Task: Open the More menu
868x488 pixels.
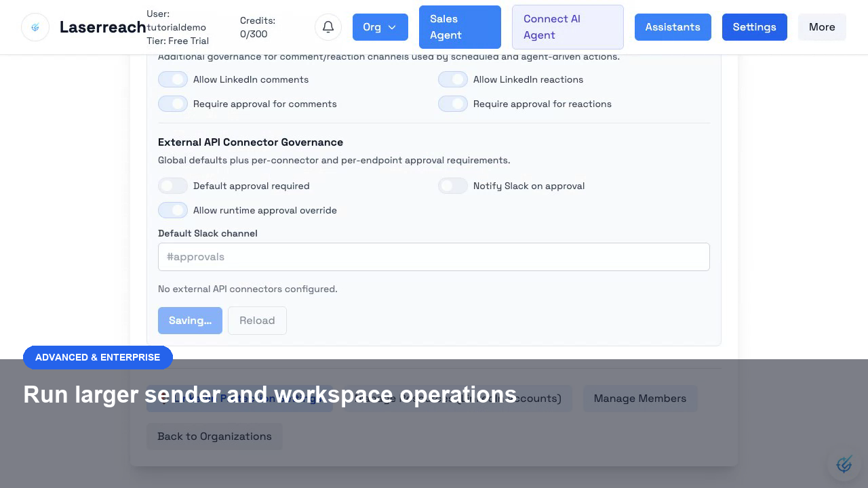Action: click(822, 27)
